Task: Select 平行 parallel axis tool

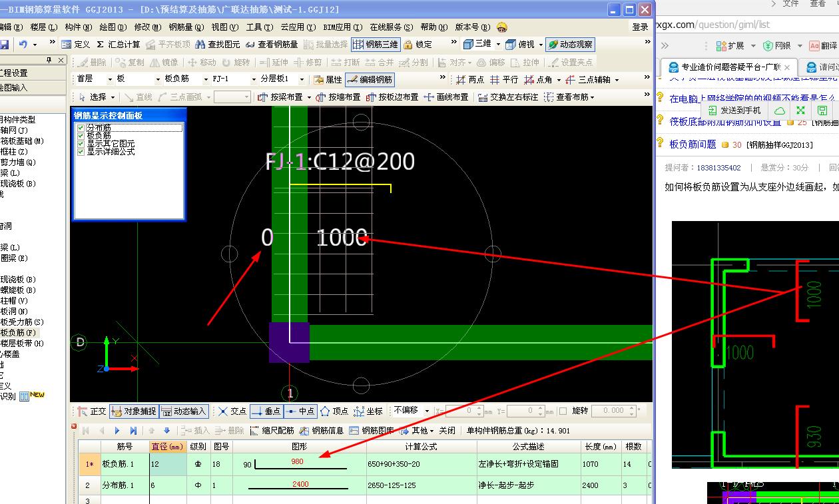Action: [x=504, y=80]
